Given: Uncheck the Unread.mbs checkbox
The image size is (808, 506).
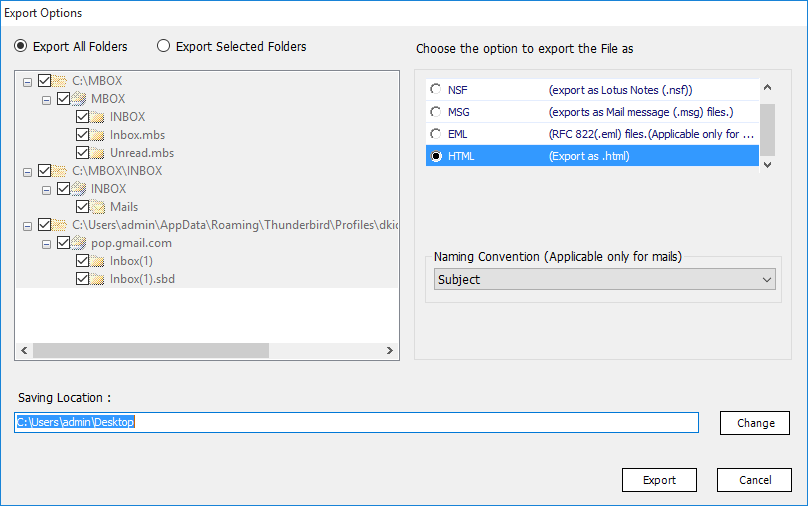Looking at the screenshot, I should (x=83, y=153).
